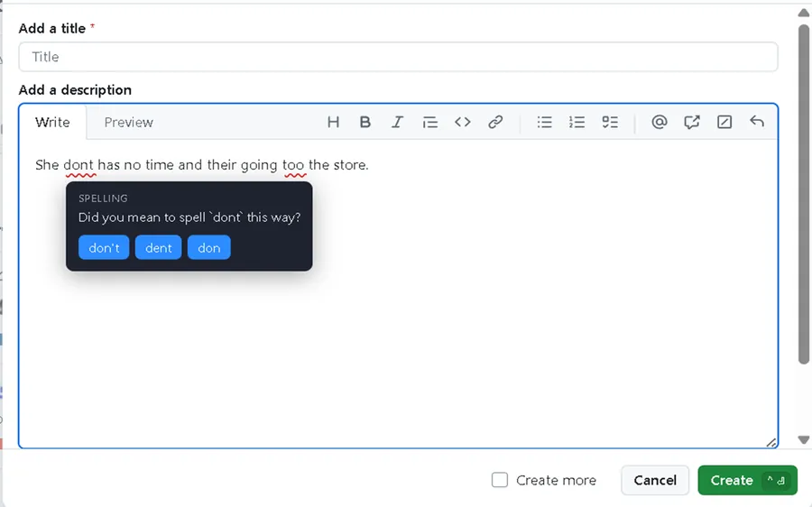Click the "Add a title" label
Viewport: 812px width, 507px height.
[51, 29]
